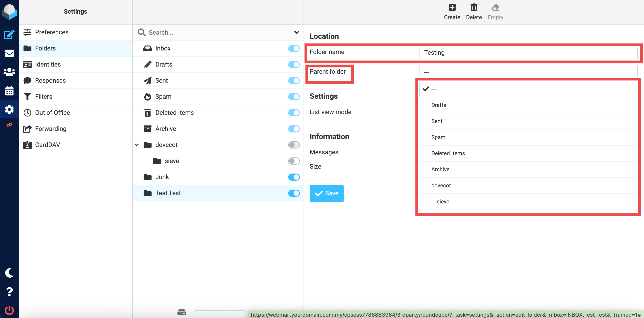Click the cPanel logo icon

click(9, 125)
